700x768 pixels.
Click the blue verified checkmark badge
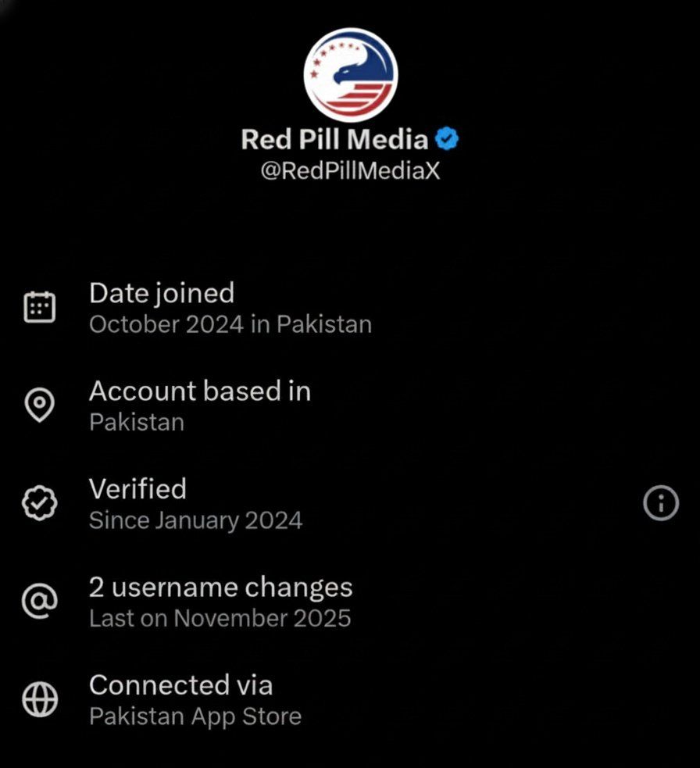447,138
